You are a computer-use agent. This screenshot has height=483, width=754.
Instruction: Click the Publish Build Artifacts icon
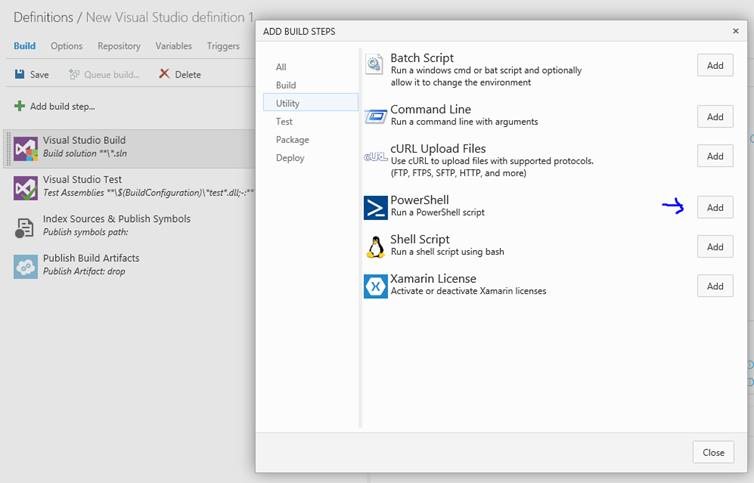coord(25,267)
